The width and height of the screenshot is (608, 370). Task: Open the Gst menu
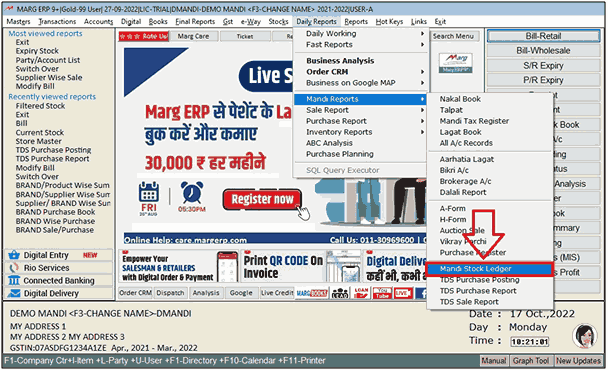pos(228,21)
